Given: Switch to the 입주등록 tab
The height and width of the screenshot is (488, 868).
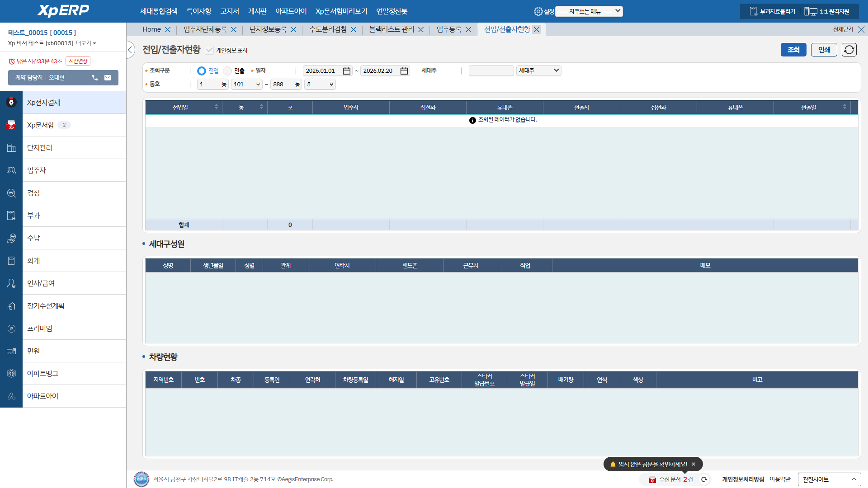Looking at the screenshot, I should (x=449, y=29).
